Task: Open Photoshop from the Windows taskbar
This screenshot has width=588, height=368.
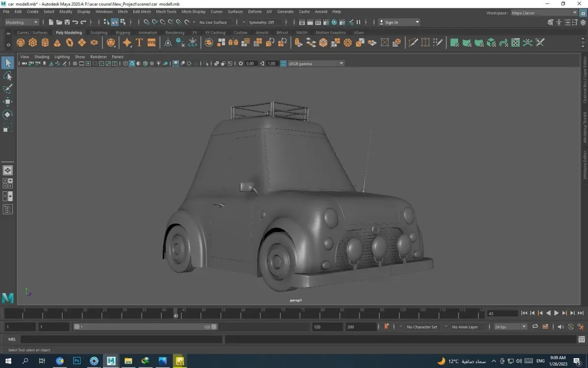Action: coord(77,361)
